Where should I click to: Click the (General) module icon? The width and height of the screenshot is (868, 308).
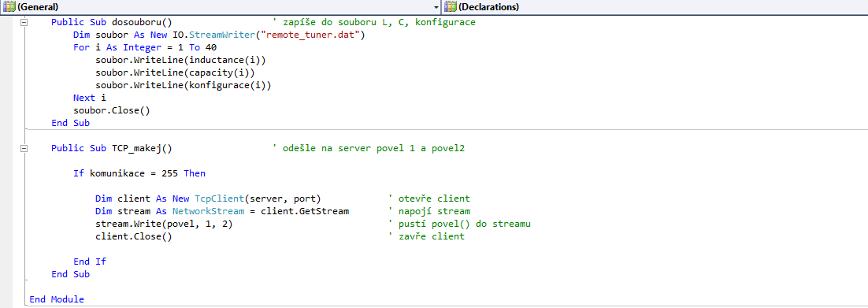[9, 7]
